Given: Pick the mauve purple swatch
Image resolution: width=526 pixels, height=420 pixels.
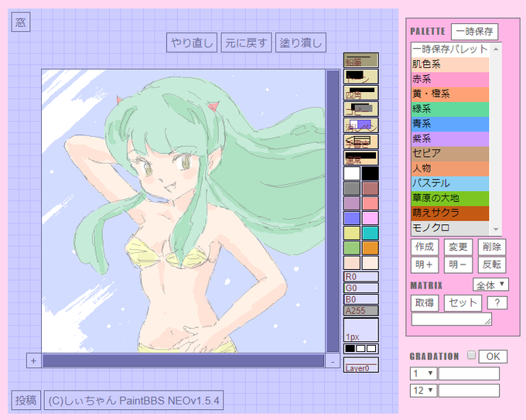Looking at the screenshot, I should coord(352,203).
